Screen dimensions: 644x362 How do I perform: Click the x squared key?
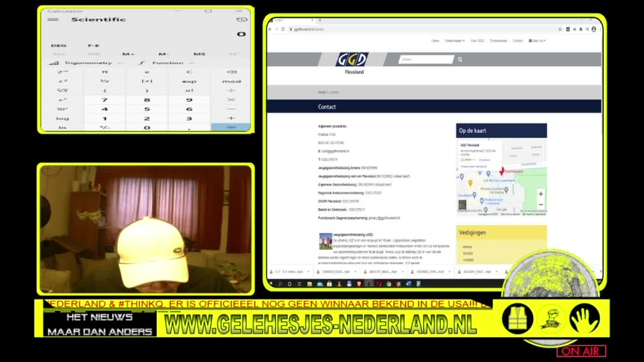click(x=62, y=81)
